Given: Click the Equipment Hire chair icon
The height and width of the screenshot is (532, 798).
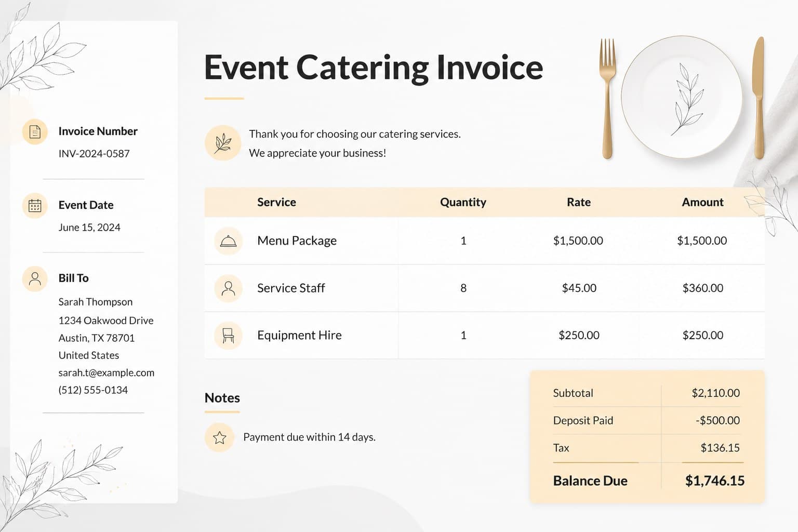Looking at the screenshot, I should point(229,336).
